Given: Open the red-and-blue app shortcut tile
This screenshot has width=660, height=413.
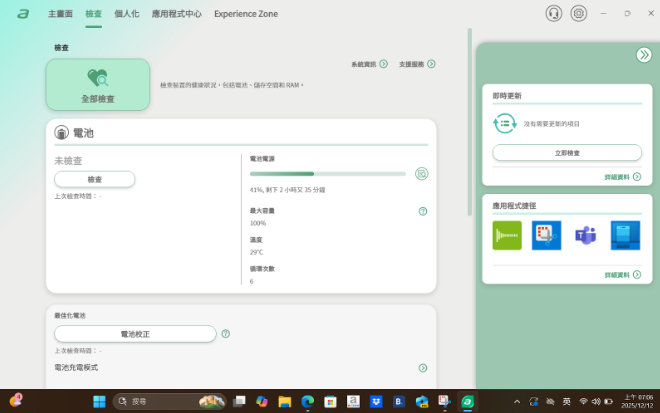Looking at the screenshot, I should point(546,235).
